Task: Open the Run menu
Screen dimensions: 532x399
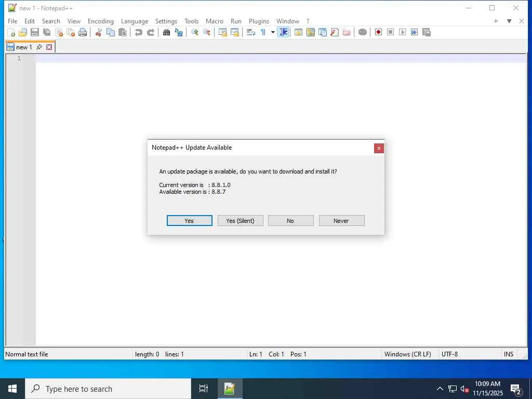Action: 236,21
